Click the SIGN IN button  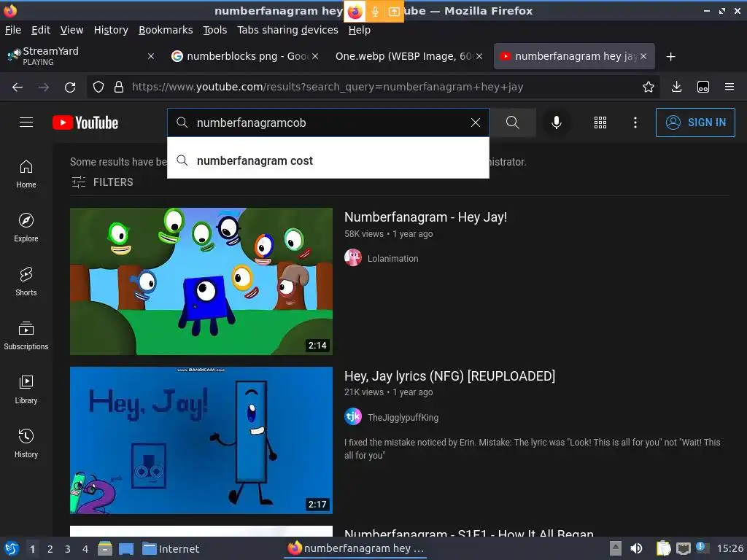click(x=695, y=122)
